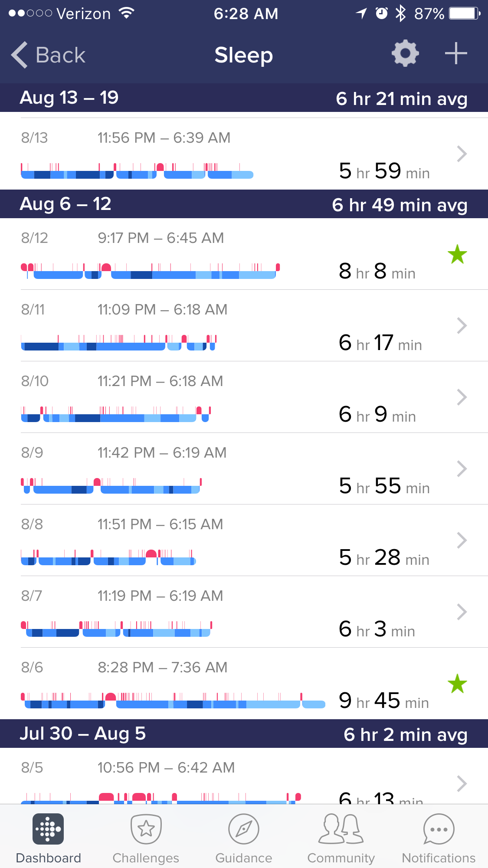Go Back to the previous screen
The height and width of the screenshot is (868, 488).
[x=49, y=55]
